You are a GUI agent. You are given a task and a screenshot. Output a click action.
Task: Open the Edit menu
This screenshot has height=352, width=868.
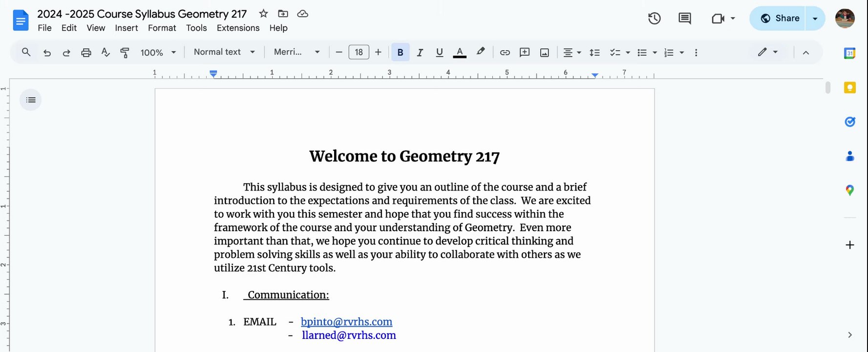point(69,28)
